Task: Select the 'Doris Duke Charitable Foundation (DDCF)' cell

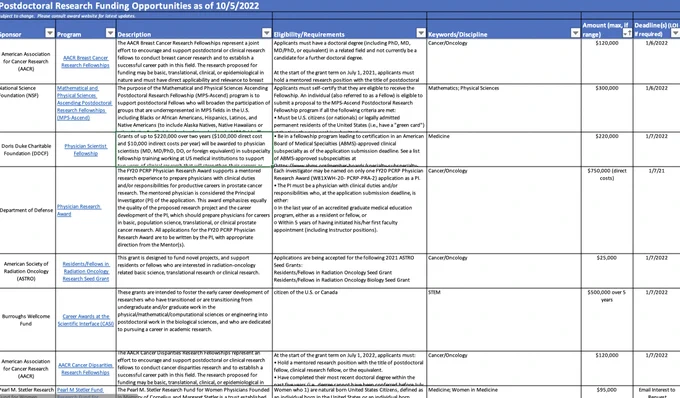Action: (27, 150)
